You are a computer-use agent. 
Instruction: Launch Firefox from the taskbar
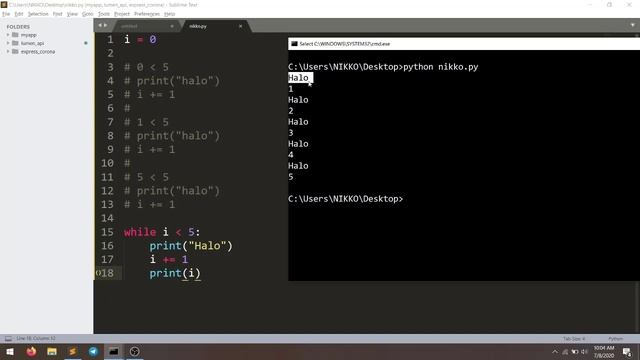(31, 351)
